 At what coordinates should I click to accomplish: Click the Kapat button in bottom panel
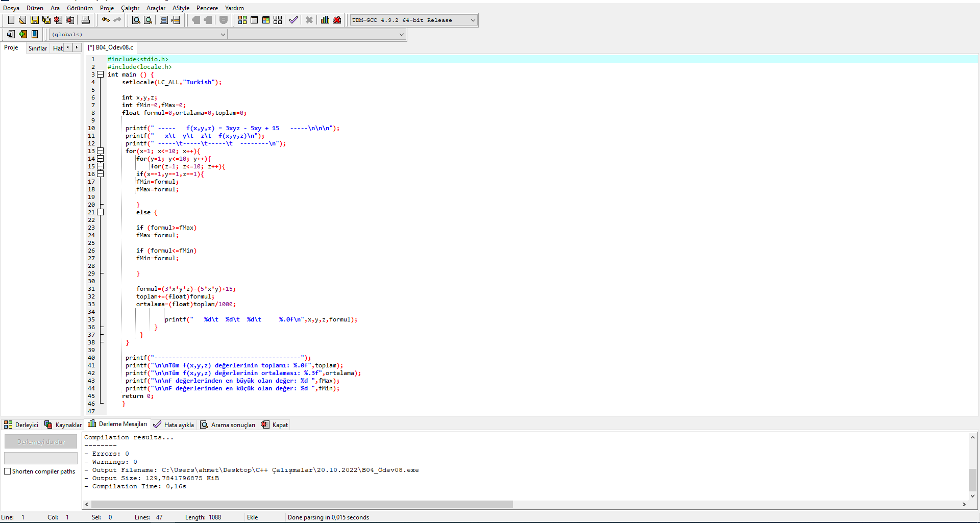[275, 425]
